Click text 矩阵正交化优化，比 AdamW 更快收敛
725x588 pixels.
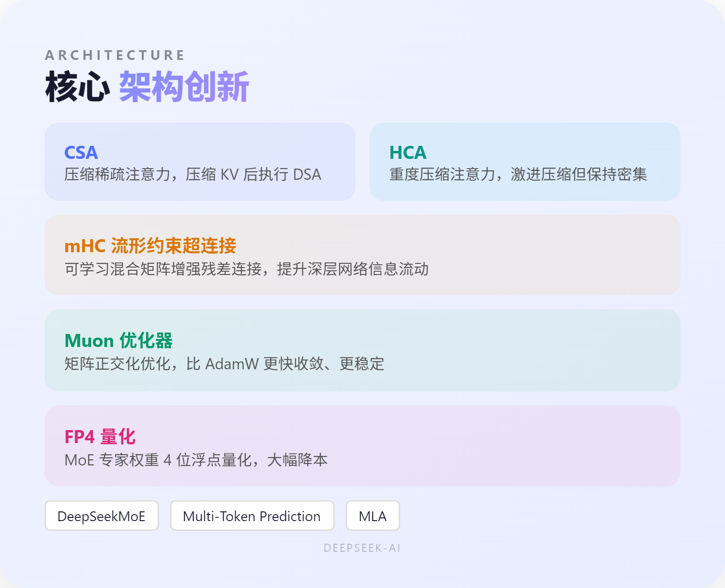pos(194,364)
